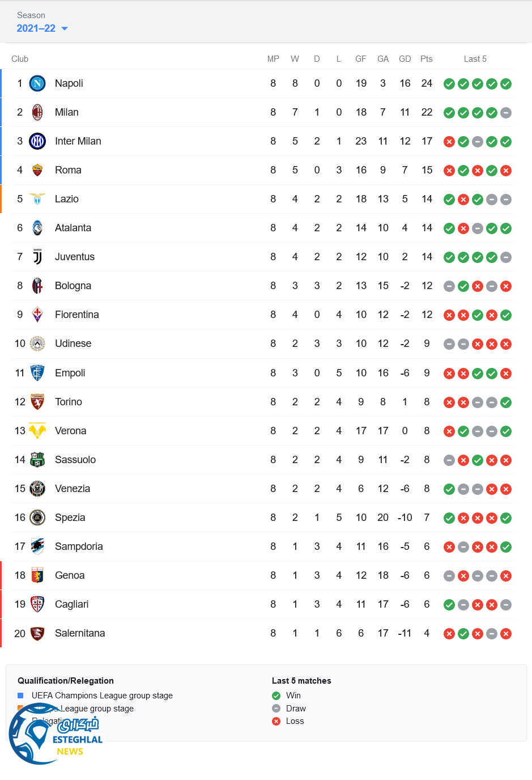Click the Fiorentina club crest

point(37,315)
